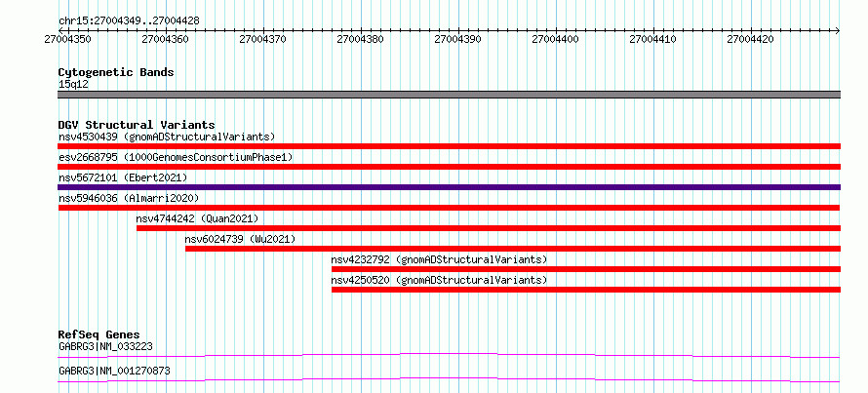Viewport: 868px width, 393px height.
Task: Open the GABRG3|NM_001270873 gene label
Action: (114, 371)
